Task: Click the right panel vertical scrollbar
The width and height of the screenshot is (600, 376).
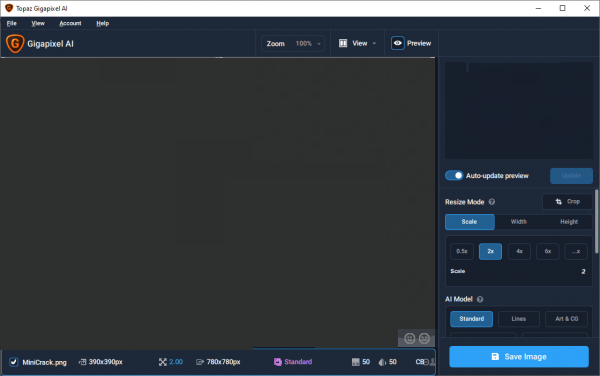Action: pyautogui.click(x=597, y=221)
